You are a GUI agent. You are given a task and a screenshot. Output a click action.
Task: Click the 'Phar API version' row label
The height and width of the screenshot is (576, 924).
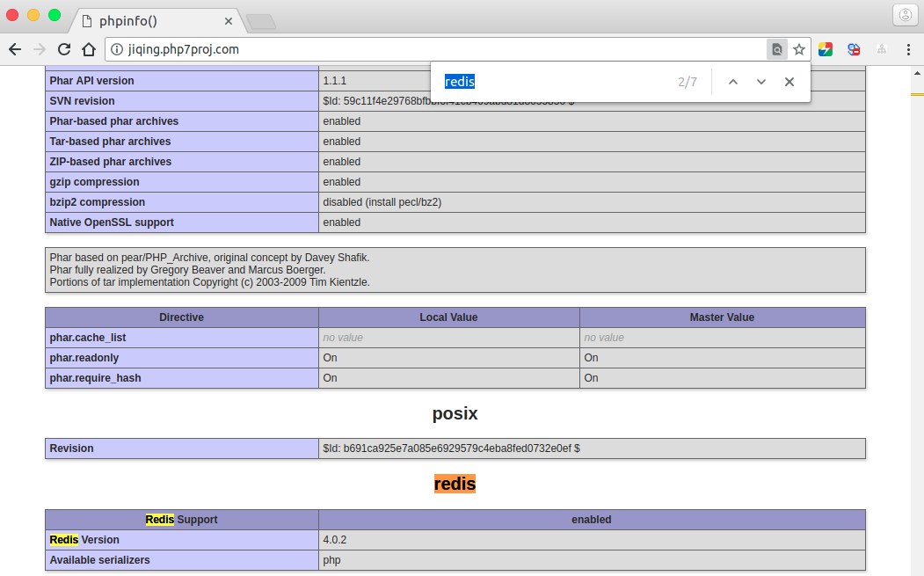tap(91, 81)
